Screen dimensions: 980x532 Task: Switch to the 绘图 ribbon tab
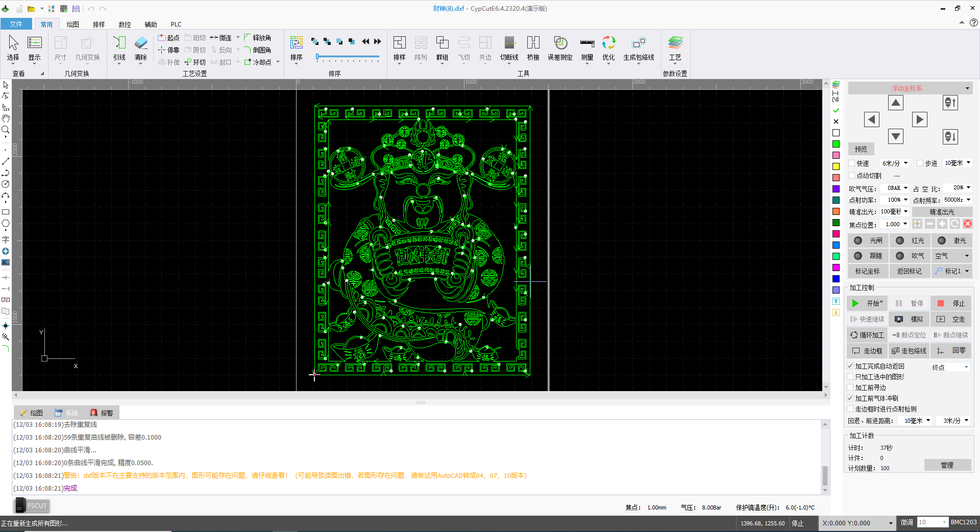click(x=73, y=24)
